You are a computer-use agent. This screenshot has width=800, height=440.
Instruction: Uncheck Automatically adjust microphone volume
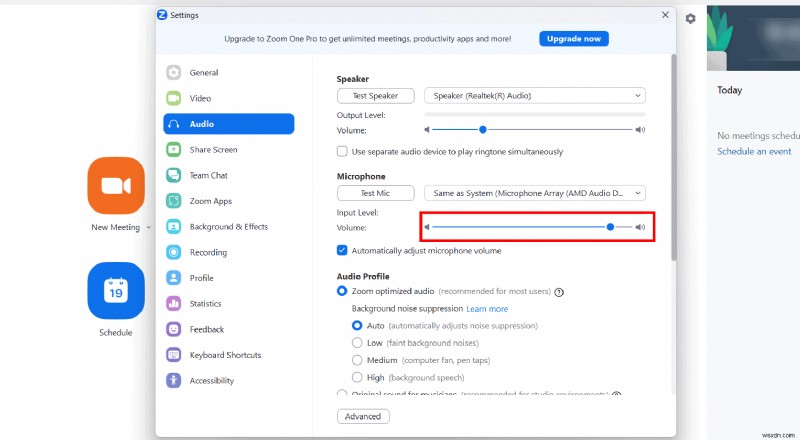point(342,251)
